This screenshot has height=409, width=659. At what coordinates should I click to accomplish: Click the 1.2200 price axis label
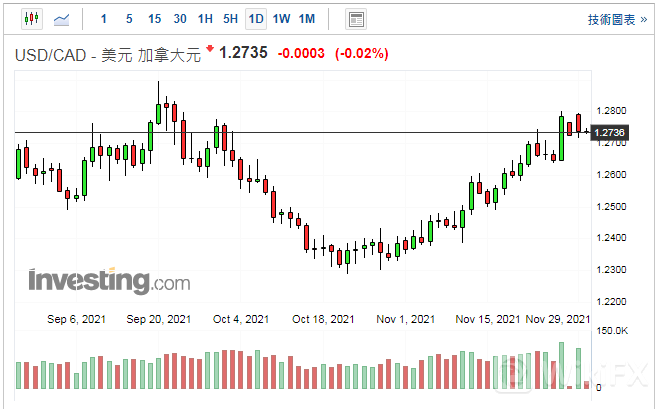point(611,301)
